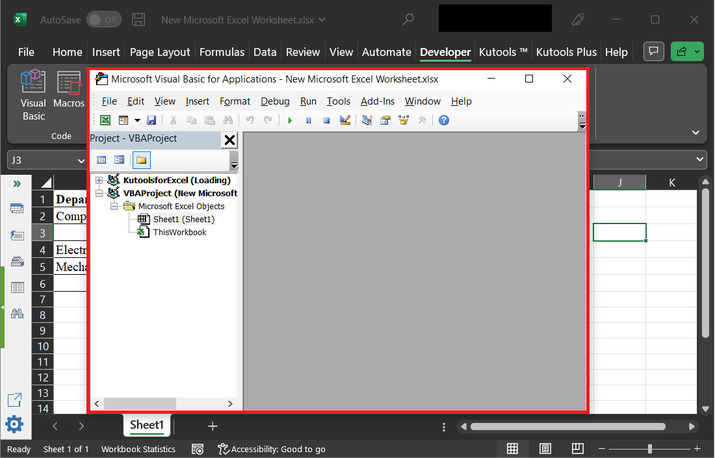
Task: Open the VBA Window menu
Action: pos(423,101)
